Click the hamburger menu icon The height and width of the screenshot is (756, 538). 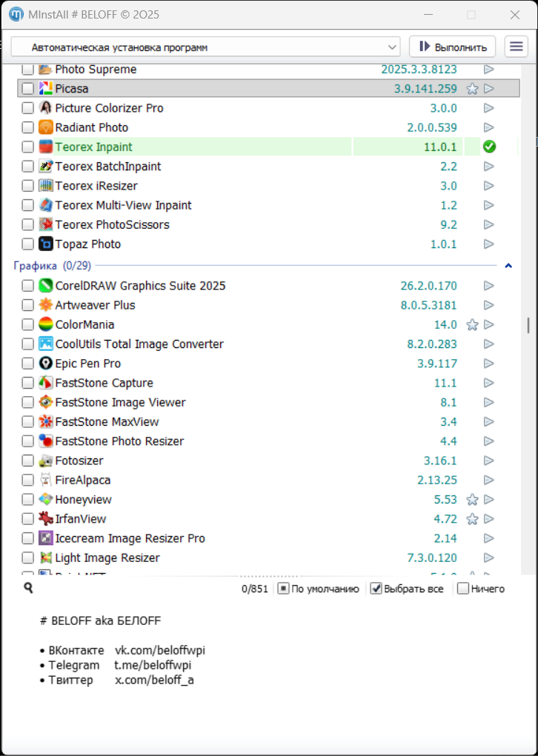pos(517,47)
